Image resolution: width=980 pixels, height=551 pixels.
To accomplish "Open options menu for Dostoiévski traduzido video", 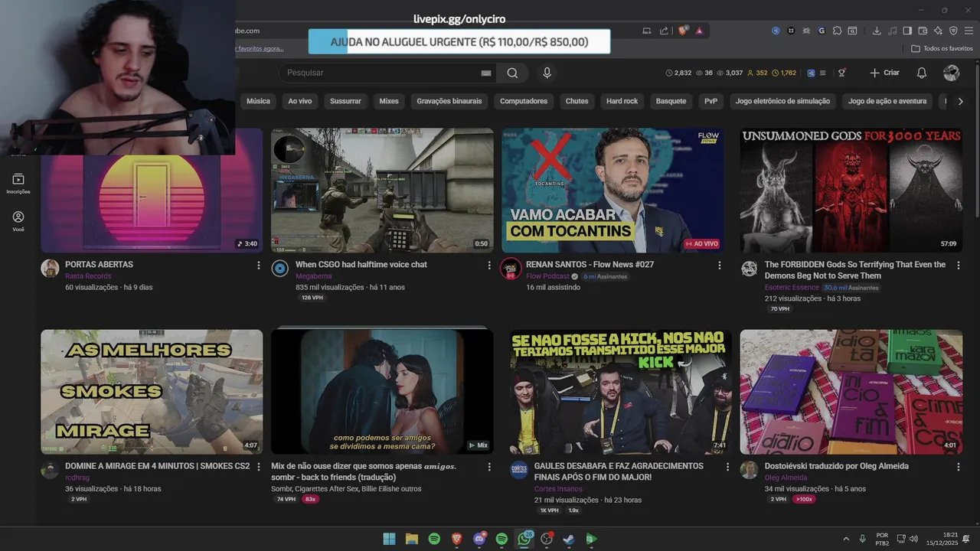I will (x=958, y=466).
